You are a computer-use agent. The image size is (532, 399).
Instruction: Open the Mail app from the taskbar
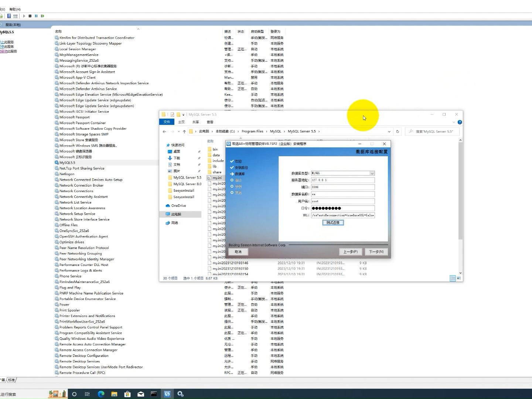(x=141, y=394)
